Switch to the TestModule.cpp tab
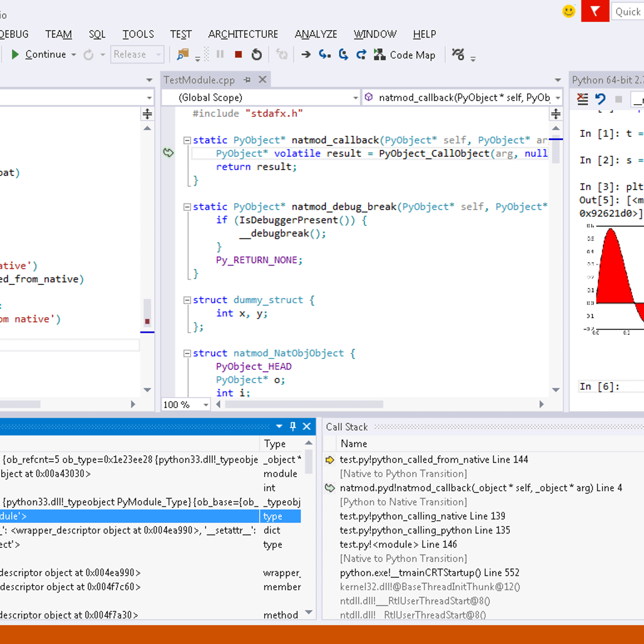The width and height of the screenshot is (644, 644). (199, 79)
